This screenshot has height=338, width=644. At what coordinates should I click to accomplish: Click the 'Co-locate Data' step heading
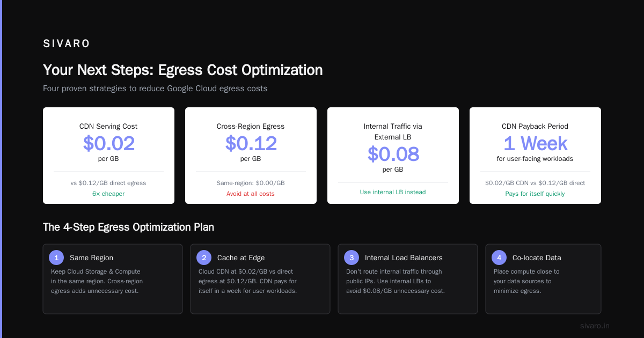pos(537,258)
